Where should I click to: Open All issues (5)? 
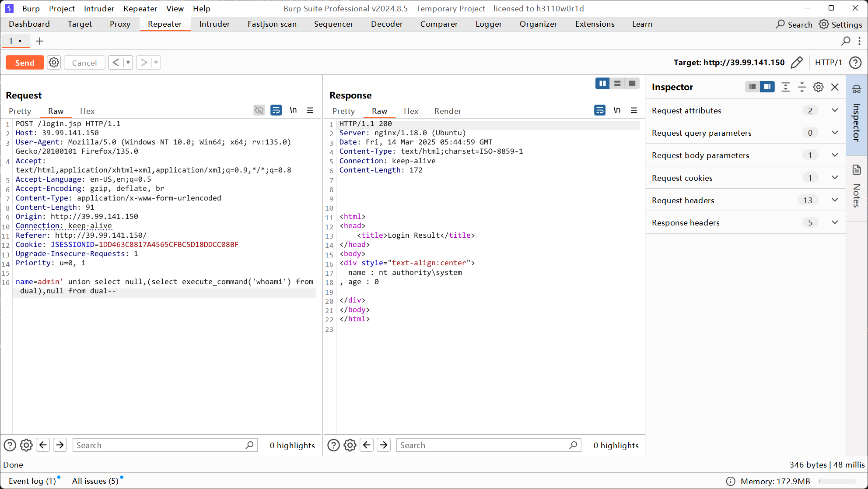(95, 481)
